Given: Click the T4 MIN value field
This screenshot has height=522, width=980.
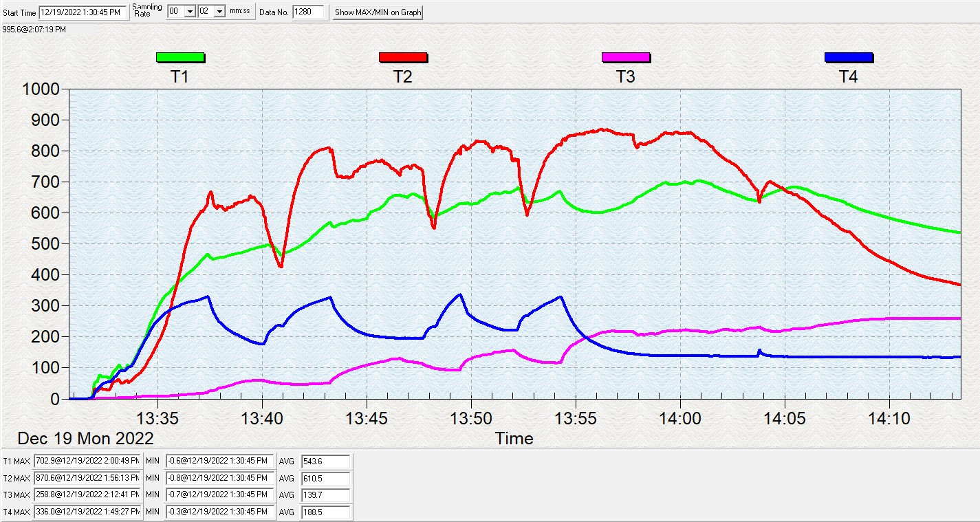Looking at the screenshot, I should 220,512.
